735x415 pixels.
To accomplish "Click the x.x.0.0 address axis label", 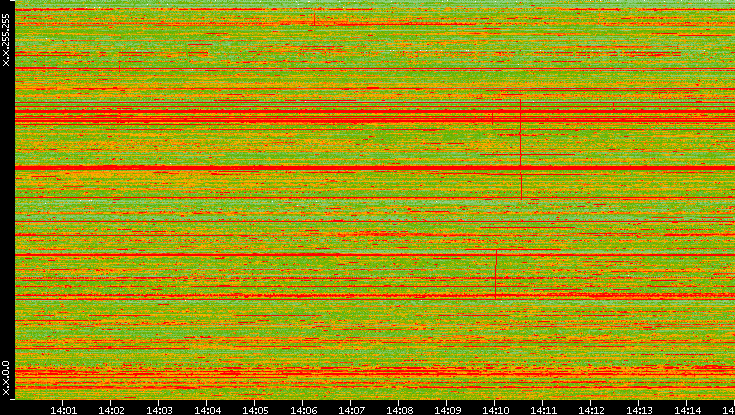I will [x=6, y=378].
